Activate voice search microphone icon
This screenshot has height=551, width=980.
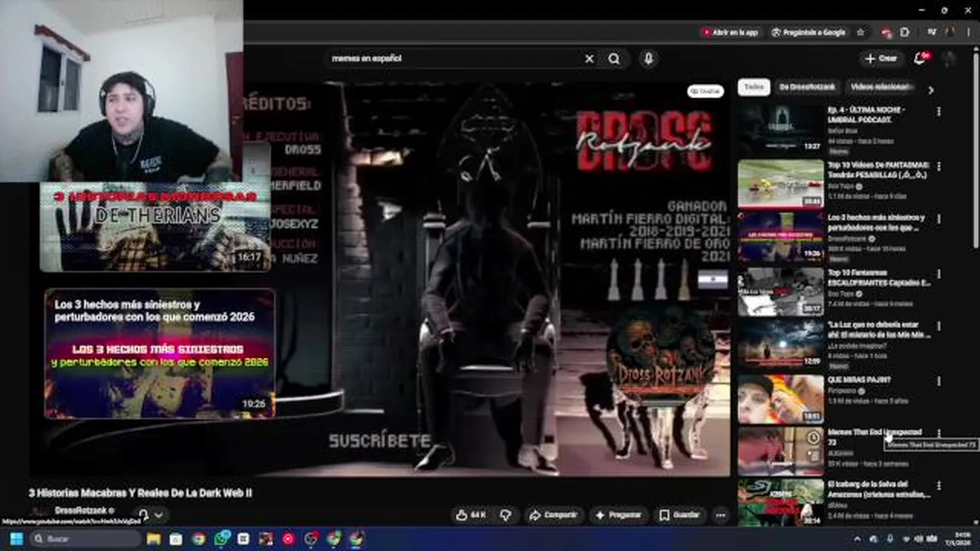(x=648, y=58)
